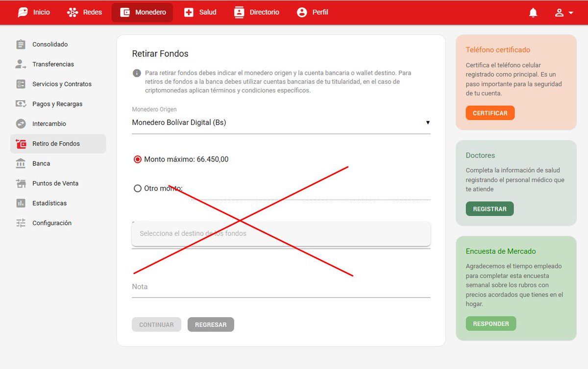The height and width of the screenshot is (369, 588).
Task: Open Servicios y Contratos
Action: click(x=62, y=84)
